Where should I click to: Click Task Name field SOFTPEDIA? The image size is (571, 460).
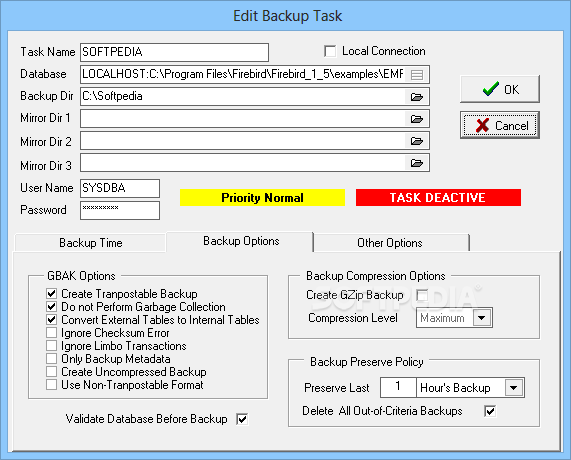pos(174,52)
